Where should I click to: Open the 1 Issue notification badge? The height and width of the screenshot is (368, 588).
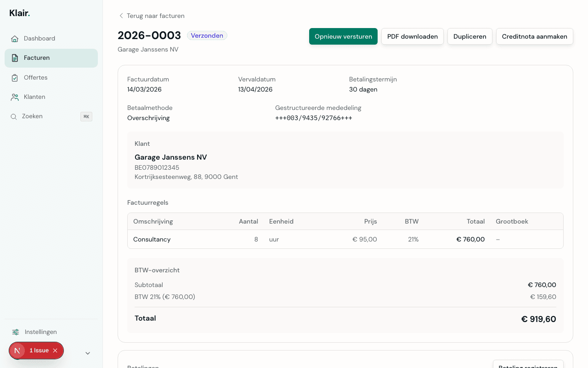[39, 351]
